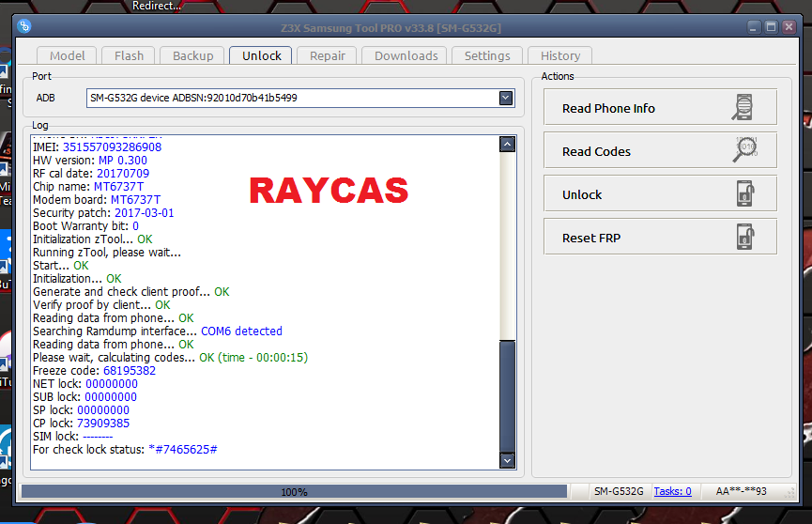812x524 pixels.
Task: Switch to the Settings tab
Action: click(487, 55)
